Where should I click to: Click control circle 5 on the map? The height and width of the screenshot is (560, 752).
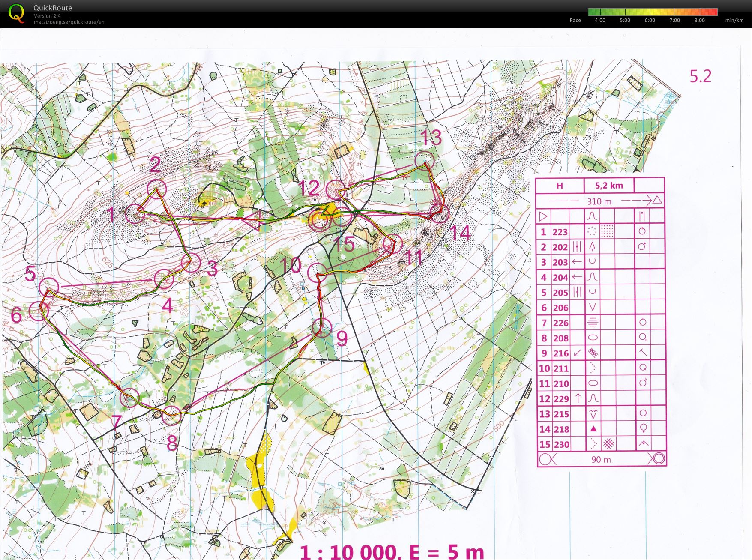click(49, 287)
